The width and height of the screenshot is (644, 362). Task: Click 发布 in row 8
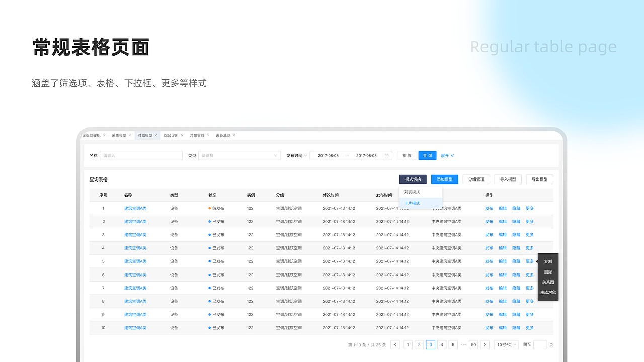489,301
